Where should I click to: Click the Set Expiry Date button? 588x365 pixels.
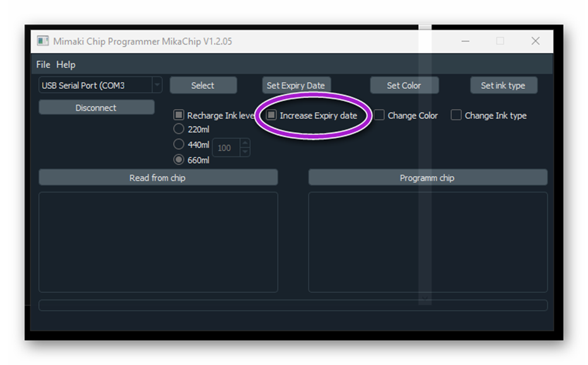[x=296, y=86]
